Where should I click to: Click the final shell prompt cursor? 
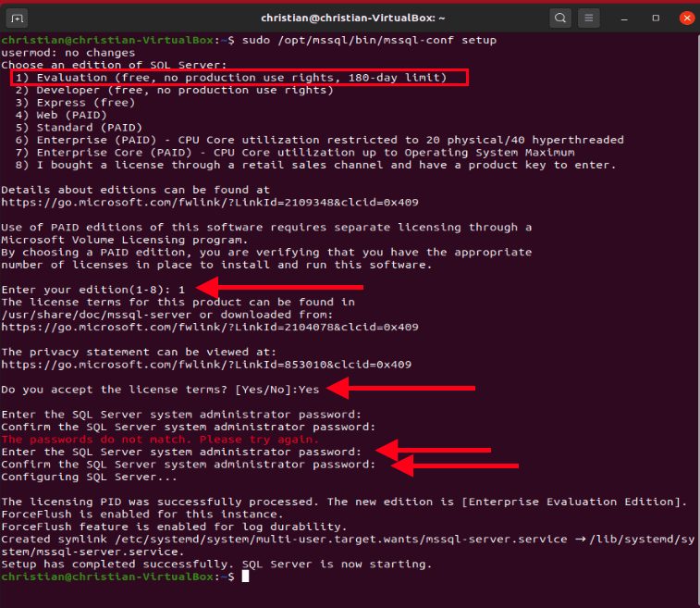click(245, 577)
